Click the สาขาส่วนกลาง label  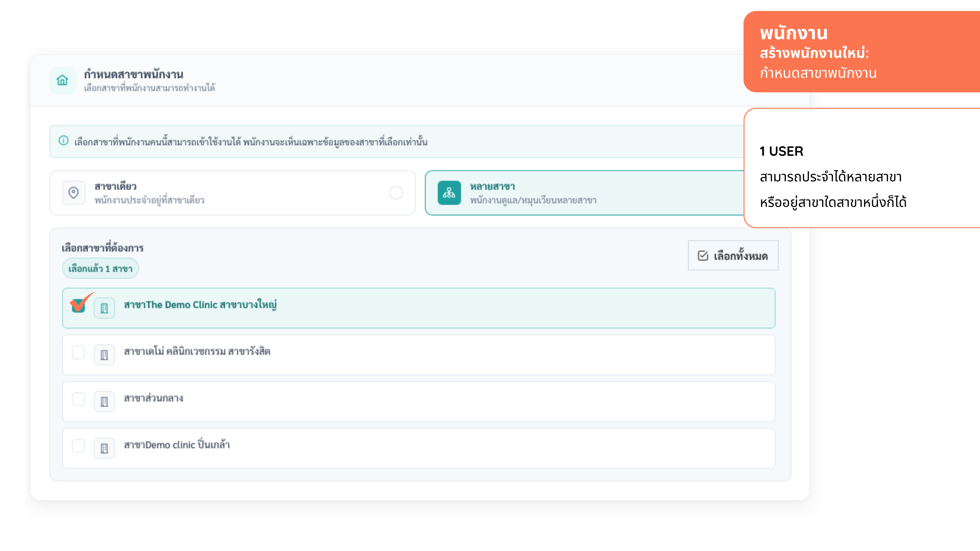pos(154,398)
